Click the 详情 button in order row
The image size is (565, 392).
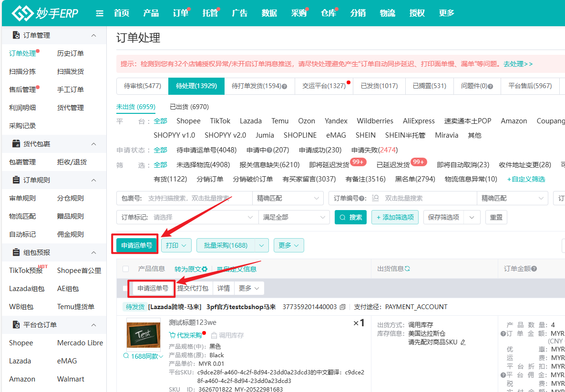(x=224, y=288)
